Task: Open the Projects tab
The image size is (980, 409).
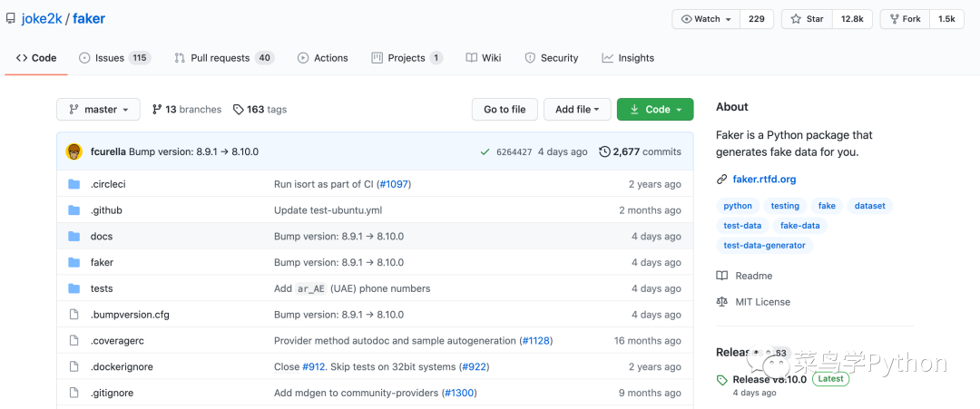Action: [x=407, y=58]
